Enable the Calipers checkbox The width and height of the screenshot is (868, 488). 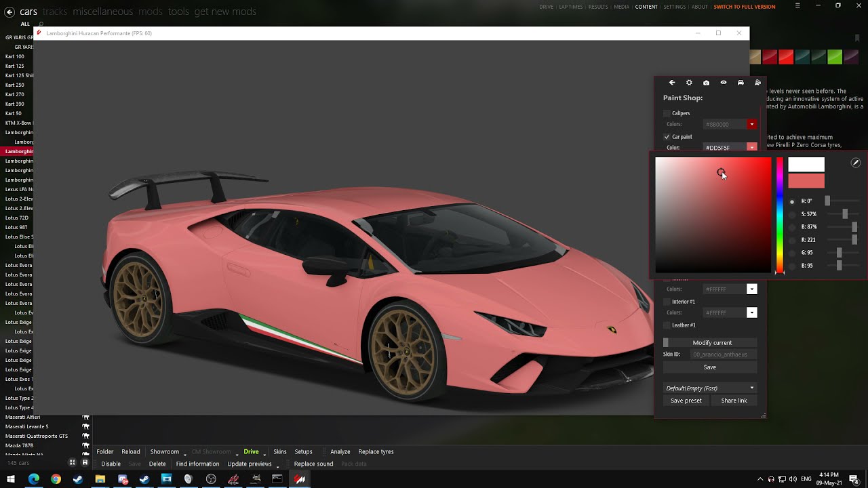click(x=667, y=113)
